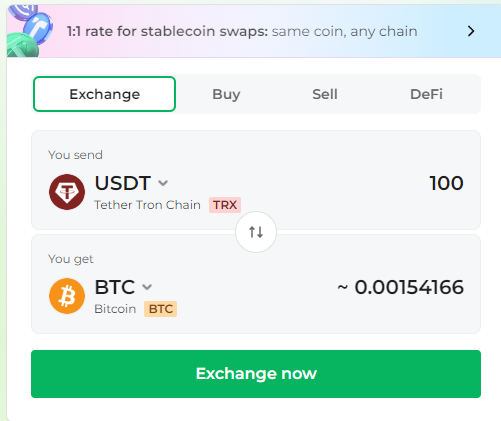
Task: Switch to the Buy tab
Action: [226, 94]
